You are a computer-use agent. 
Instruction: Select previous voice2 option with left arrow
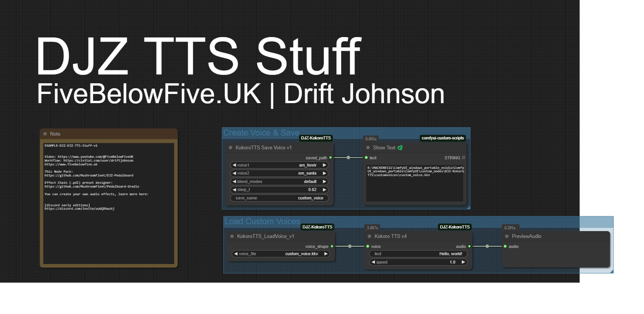point(234,173)
